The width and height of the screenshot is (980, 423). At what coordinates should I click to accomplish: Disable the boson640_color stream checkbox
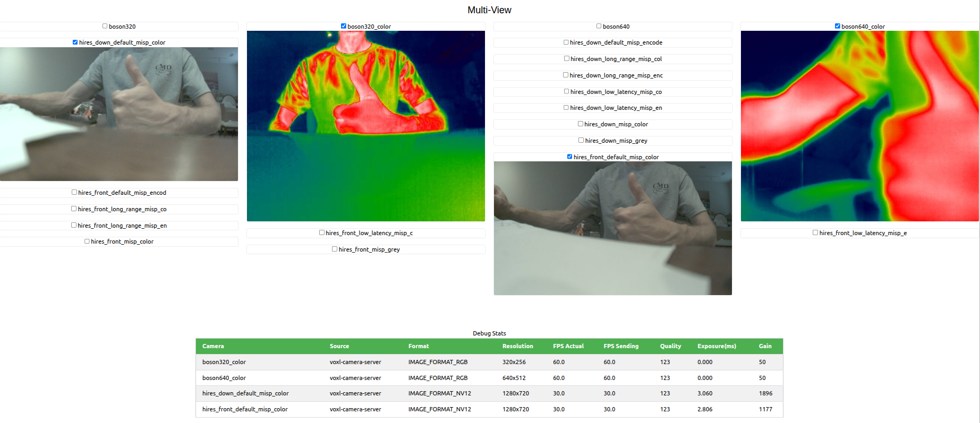coord(837,26)
